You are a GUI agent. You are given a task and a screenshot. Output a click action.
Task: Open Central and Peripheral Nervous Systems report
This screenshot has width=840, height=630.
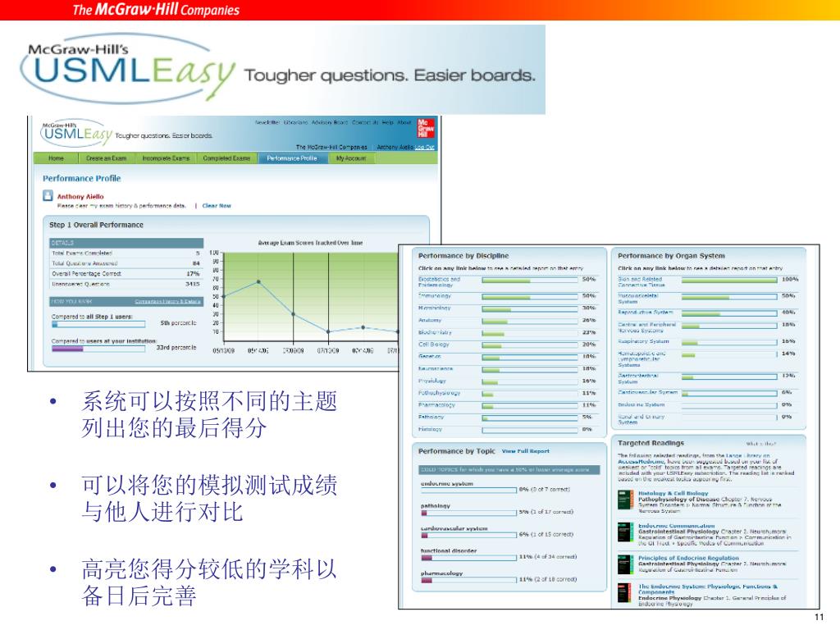coord(647,327)
